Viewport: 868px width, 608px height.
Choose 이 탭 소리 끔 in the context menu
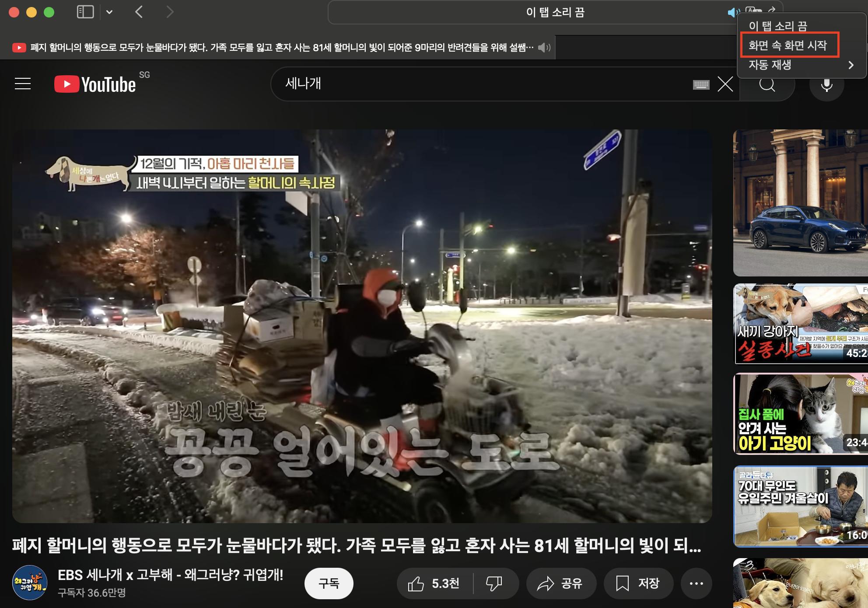pos(778,26)
